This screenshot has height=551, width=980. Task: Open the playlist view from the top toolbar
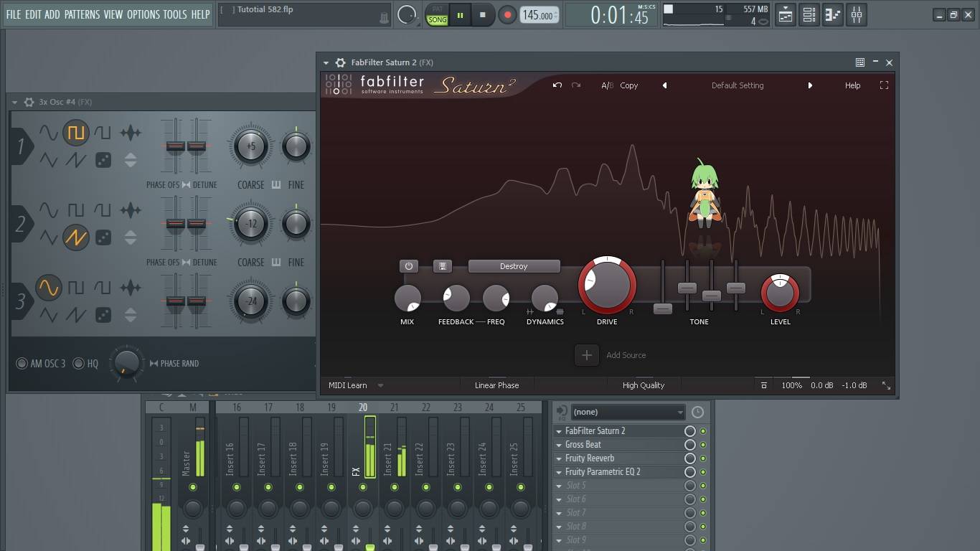click(x=786, y=14)
